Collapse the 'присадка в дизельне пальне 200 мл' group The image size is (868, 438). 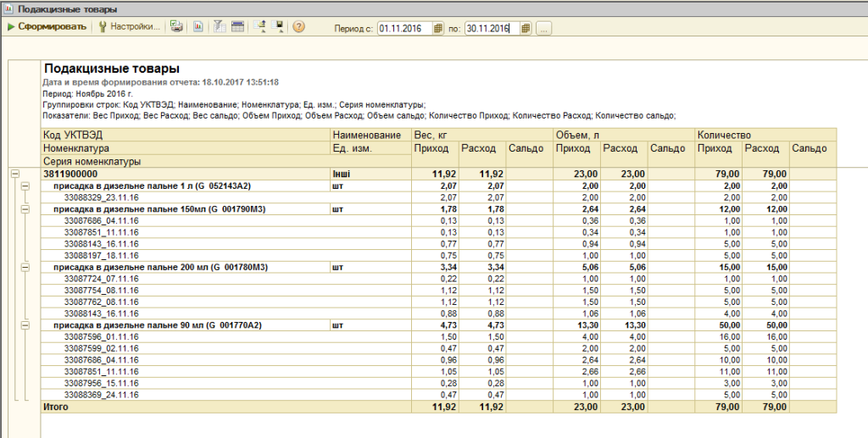[x=25, y=266]
